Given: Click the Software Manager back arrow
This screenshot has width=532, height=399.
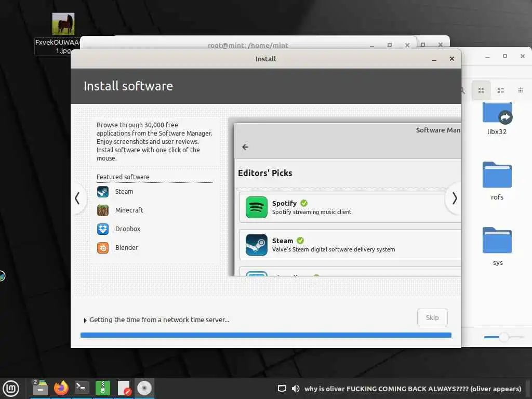Looking at the screenshot, I should click(x=245, y=147).
